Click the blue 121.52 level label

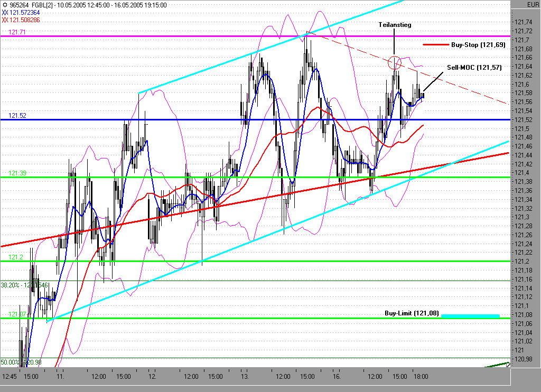tap(17, 116)
